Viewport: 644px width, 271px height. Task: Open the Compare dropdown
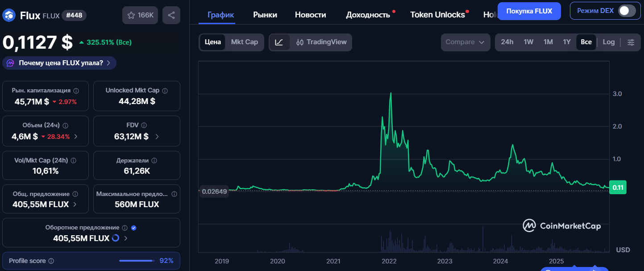pos(465,42)
